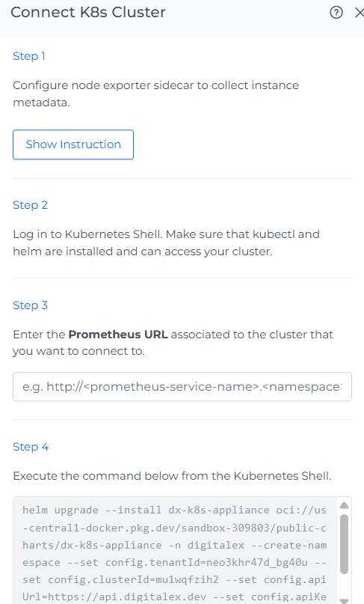The width and height of the screenshot is (364, 604).
Task: Select the Step 2 heading
Action: pos(31,205)
